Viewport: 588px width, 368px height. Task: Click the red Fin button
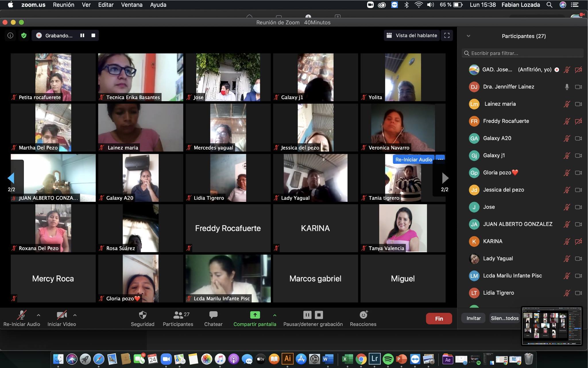(x=439, y=319)
